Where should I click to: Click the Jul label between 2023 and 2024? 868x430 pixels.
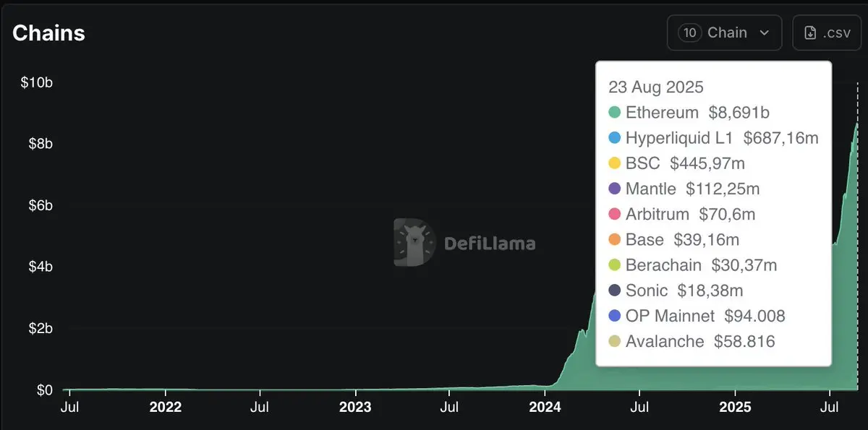click(449, 408)
